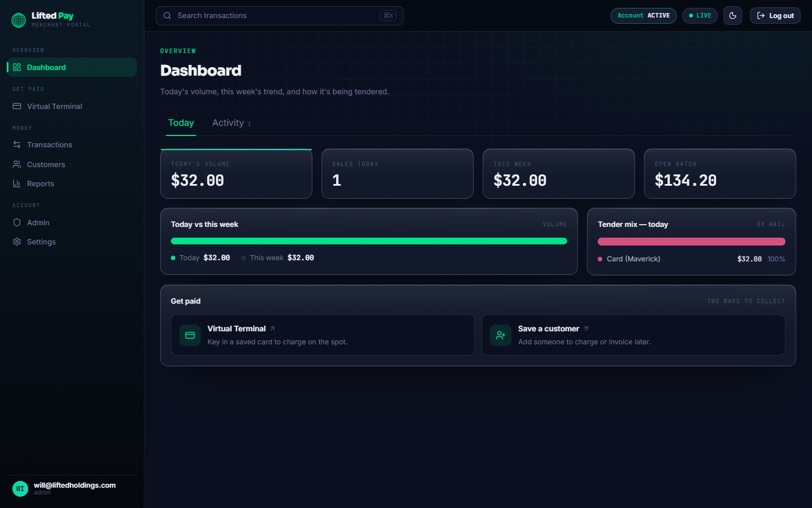The height and width of the screenshot is (508, 812).
Task: Click the search magnifier icon
Action: click(167, 16)
